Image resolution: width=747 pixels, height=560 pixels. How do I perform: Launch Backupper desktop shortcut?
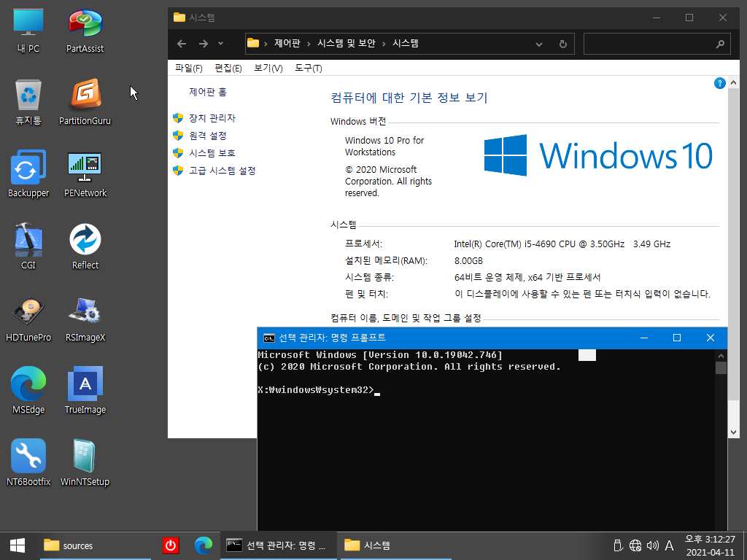tap(28, 174)
